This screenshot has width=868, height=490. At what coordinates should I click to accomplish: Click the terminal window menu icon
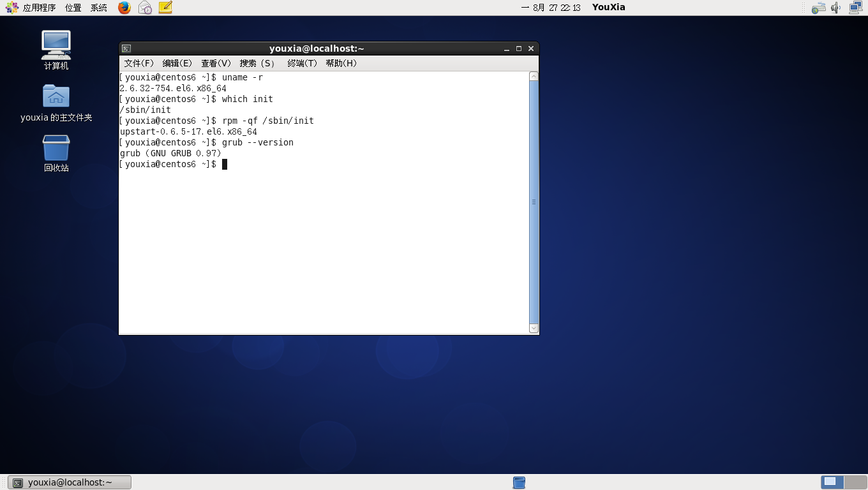pos(126,48)
